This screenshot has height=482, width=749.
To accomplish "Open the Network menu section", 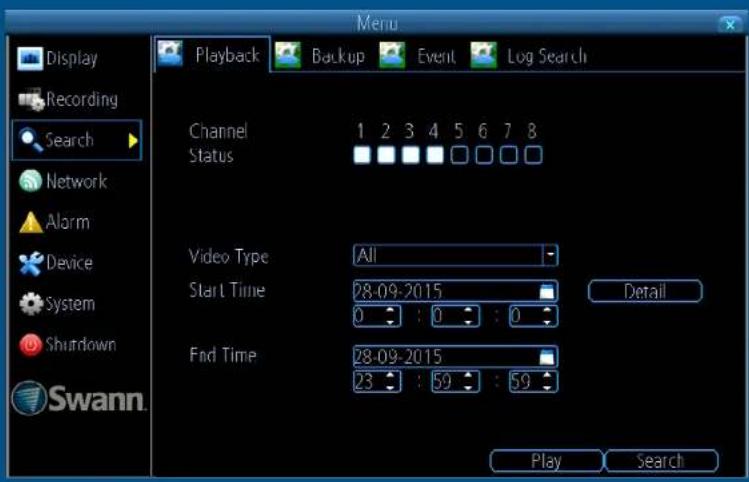I will (63, 181).
